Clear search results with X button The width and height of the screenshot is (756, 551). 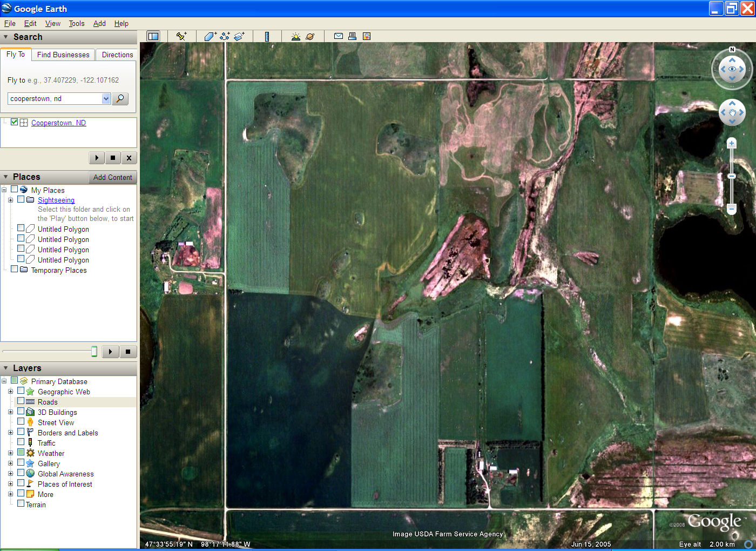(x=129, y=158)
